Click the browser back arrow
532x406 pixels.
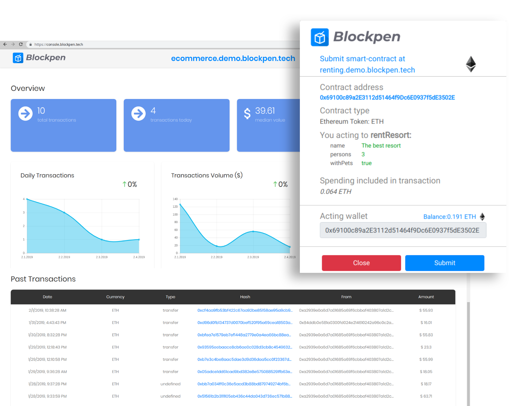click(5, 44)
